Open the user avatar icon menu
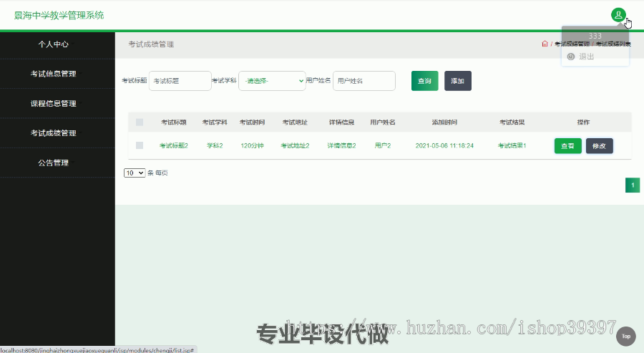Image resolution: width=644 pixels, height=353 pixels. click(618, 15)
